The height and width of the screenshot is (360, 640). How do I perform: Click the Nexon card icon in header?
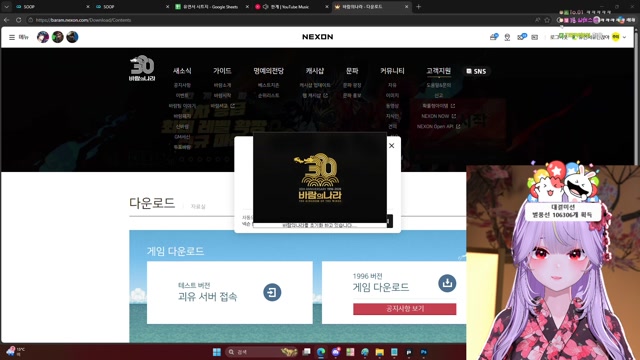pos(535,37)
